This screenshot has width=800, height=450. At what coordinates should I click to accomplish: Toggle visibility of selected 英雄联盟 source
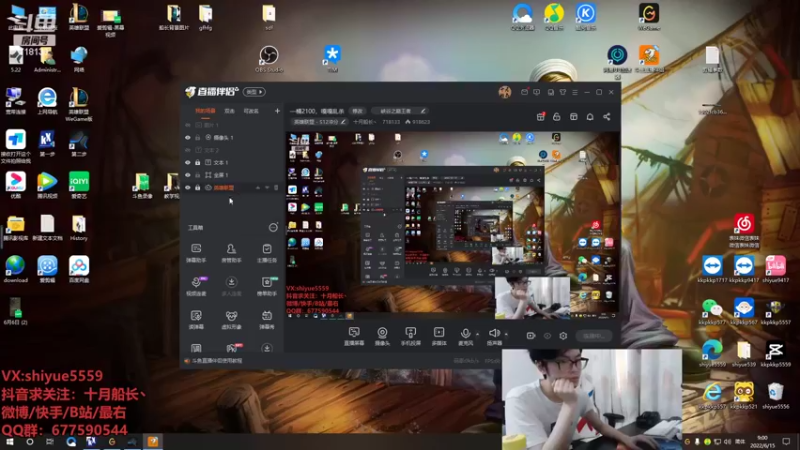click(x=188, y=188)
